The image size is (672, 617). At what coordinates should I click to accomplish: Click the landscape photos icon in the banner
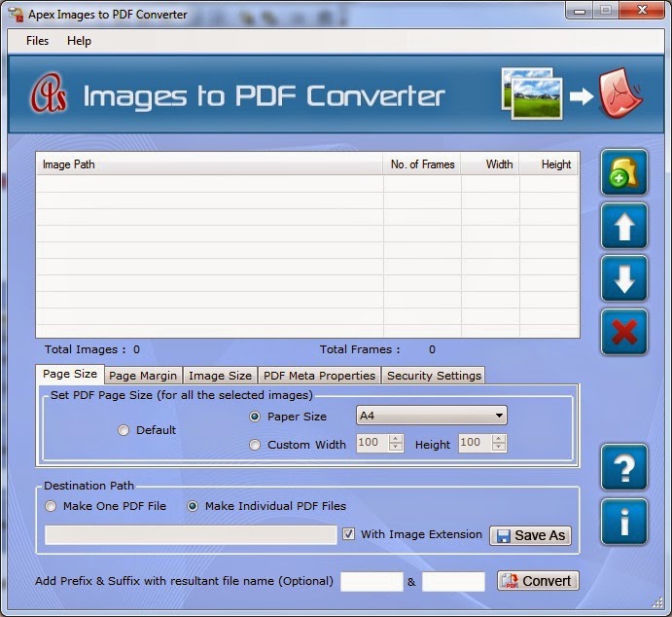point(532,93)
